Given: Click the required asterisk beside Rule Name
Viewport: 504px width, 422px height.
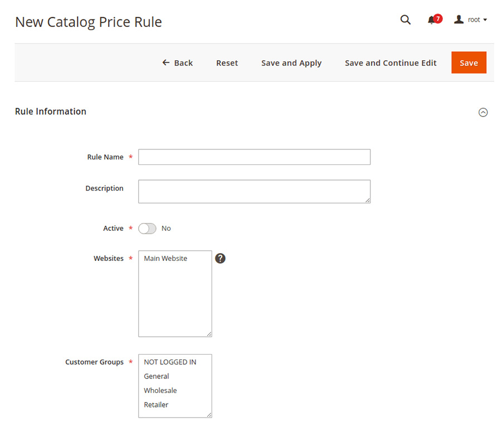Looking at the screenshot, I should pos(130,157).
